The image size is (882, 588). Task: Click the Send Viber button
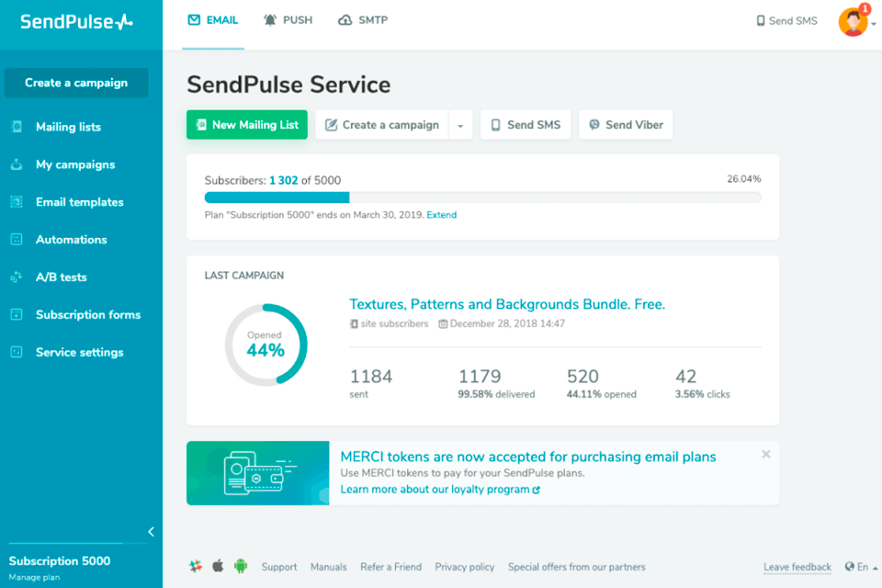(626, 125)
